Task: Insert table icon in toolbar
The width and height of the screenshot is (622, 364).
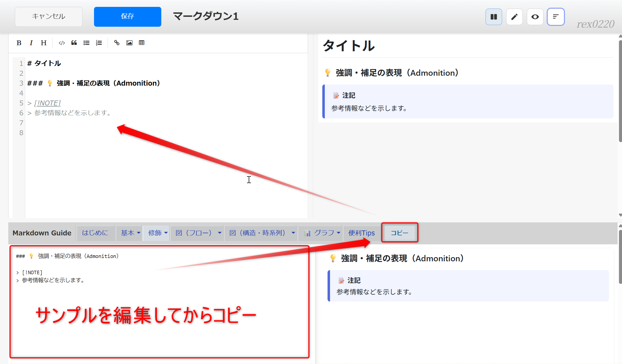Action: pyautogui.click(x=142, y=43)
